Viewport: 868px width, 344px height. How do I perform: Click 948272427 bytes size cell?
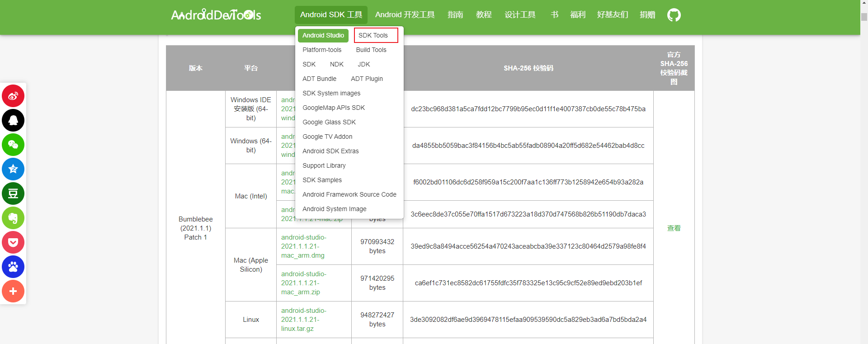(x=377, y=320)
